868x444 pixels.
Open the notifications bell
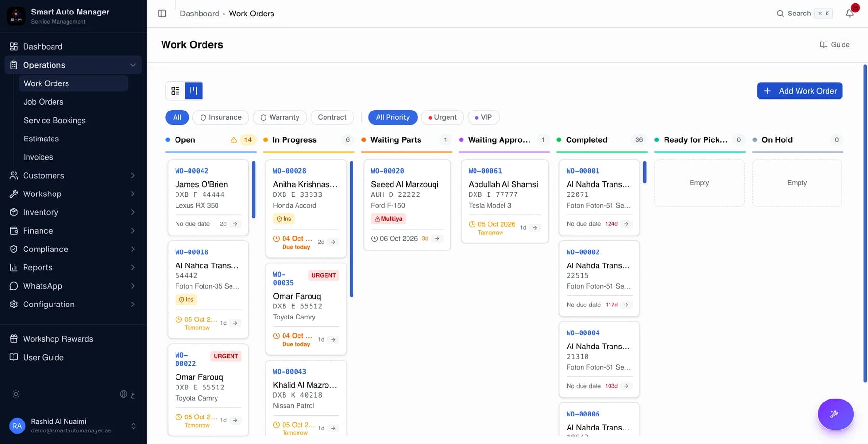tap(850, 14)
